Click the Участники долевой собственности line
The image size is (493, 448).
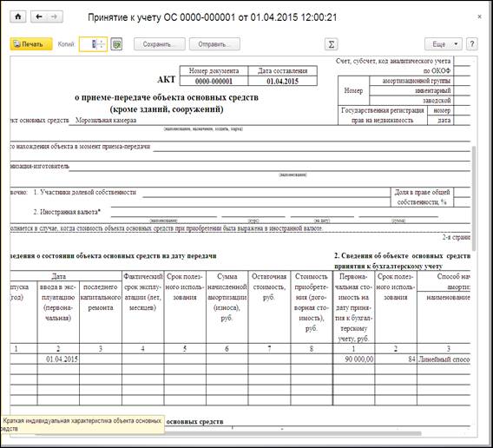(x=85, y=192)
